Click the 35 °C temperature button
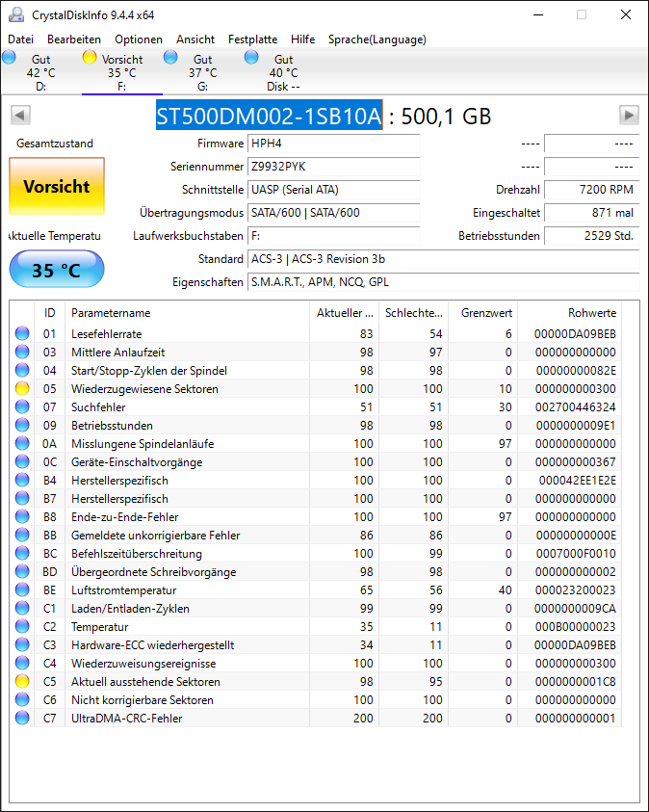 [57, 270]
